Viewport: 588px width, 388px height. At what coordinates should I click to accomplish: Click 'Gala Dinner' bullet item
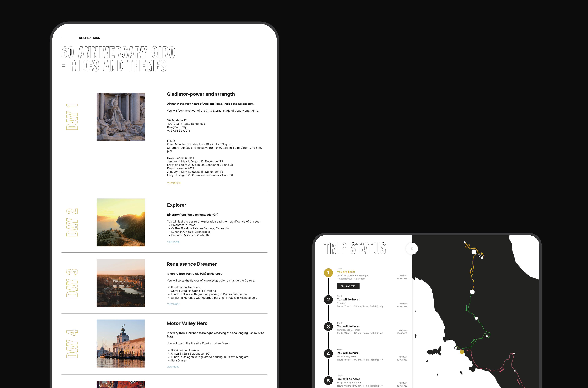[x=178, y=360]
